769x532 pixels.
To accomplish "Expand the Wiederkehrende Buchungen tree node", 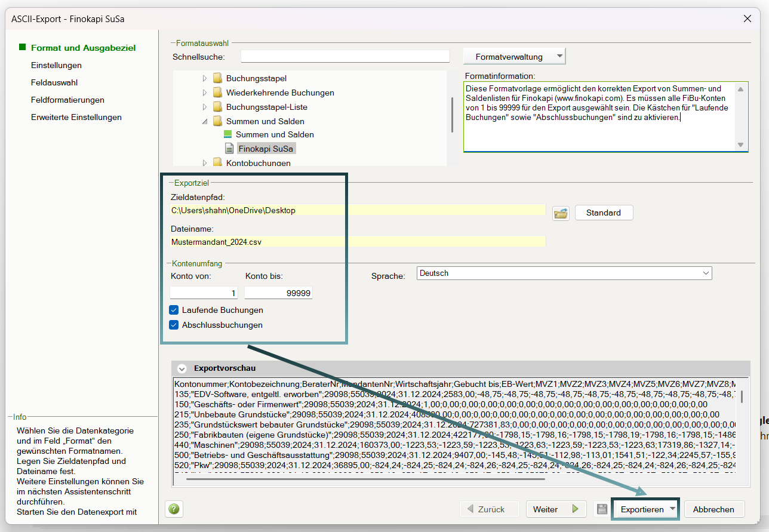I will tap(205, 93).
